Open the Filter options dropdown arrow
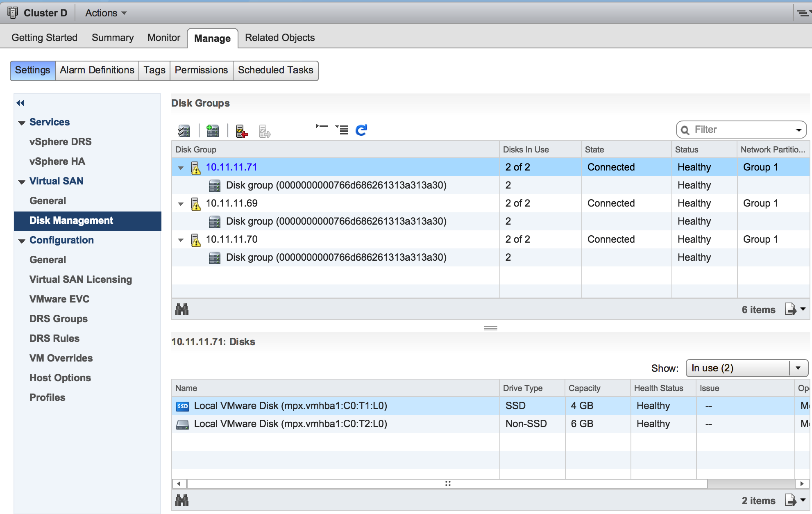The width and height of the screenshot is (812, 514). point(798,130)
